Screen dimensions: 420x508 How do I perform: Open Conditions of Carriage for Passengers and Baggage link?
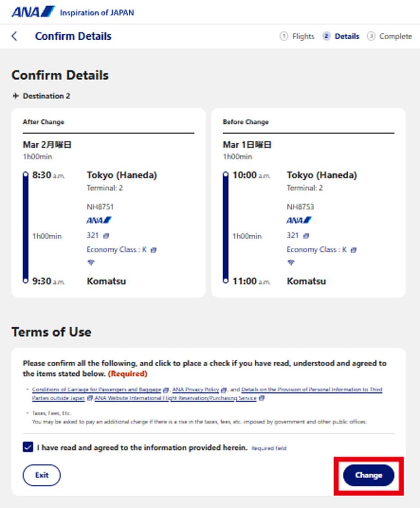pos(97,389)
